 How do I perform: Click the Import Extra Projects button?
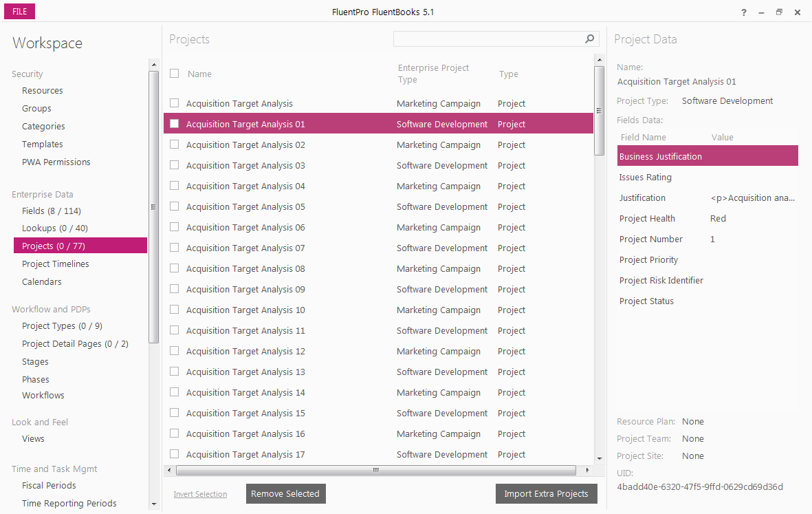click(x=547, y=494)
